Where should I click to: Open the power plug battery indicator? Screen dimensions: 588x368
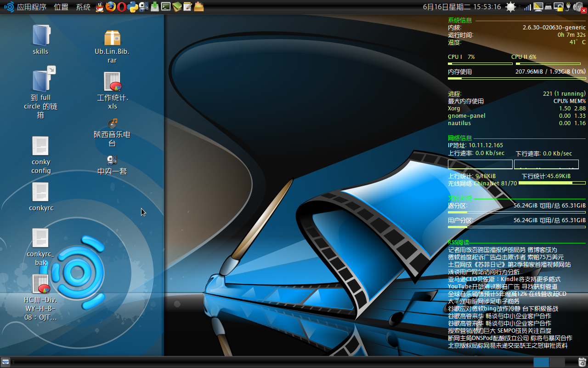click(x=568, y=7)
